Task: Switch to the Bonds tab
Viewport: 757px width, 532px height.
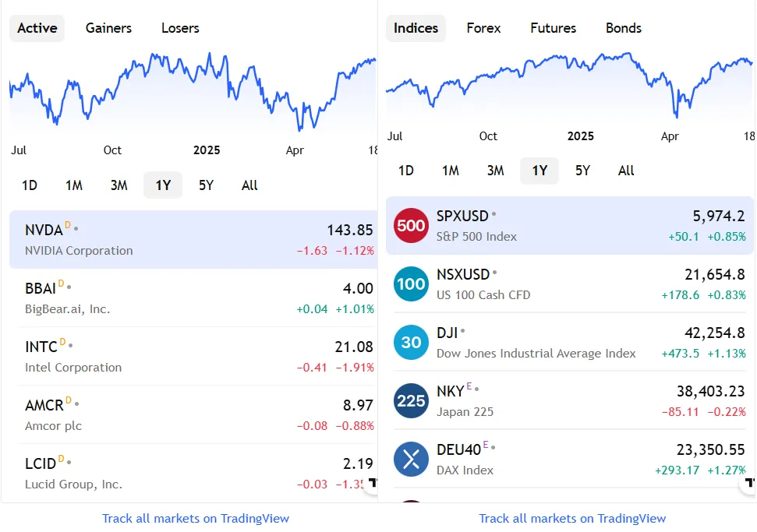Action: point(623,28)
